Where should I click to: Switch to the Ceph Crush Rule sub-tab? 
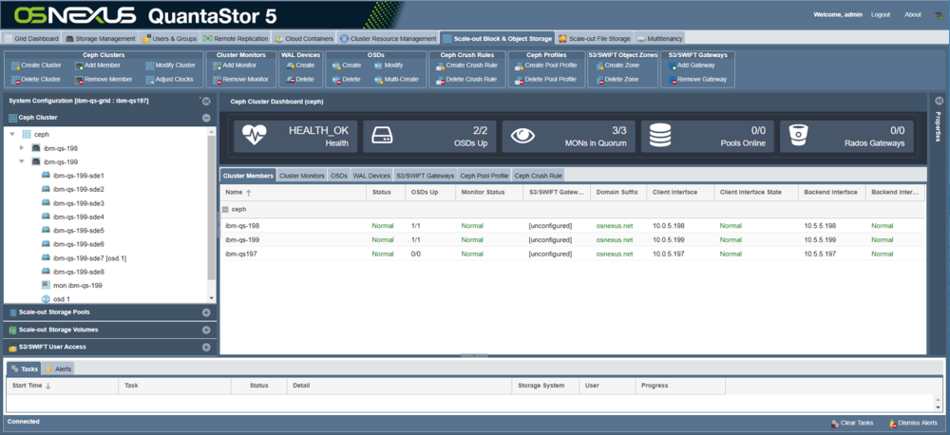(538, 176)
